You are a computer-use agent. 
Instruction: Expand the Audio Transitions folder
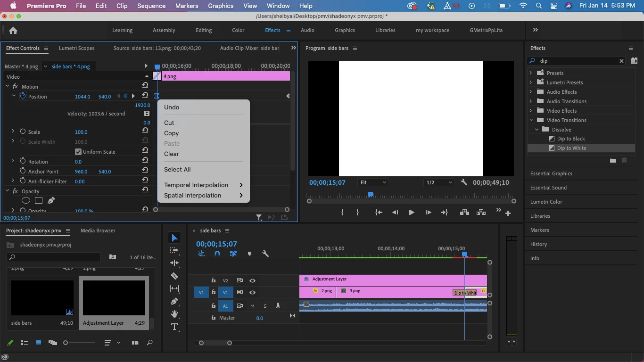pyautogui.click(x=531, y=101)
